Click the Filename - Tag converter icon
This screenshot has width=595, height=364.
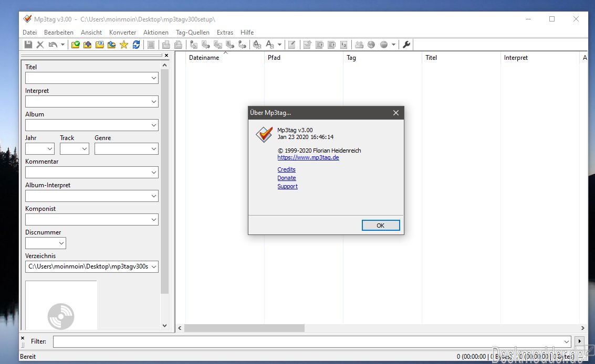[206, 45]
